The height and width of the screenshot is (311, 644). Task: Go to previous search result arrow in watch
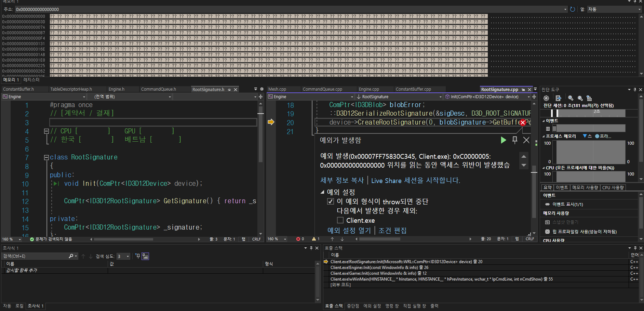click(x=83, y=256)
